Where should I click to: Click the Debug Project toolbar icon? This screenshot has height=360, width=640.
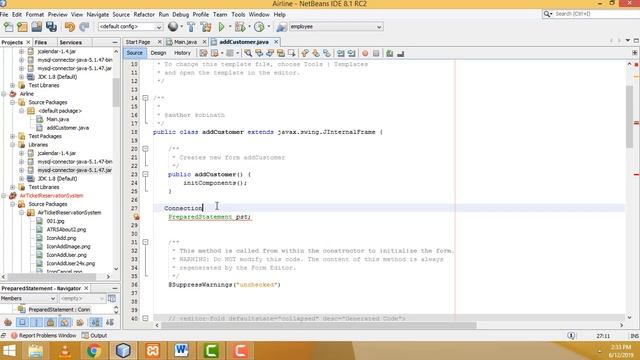[240, 27]
